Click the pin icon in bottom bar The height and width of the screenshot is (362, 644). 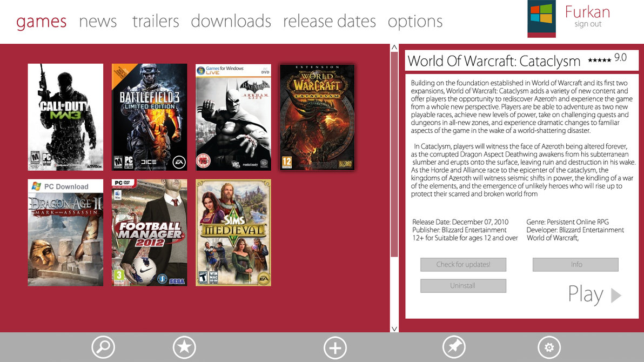click(453, 347)
